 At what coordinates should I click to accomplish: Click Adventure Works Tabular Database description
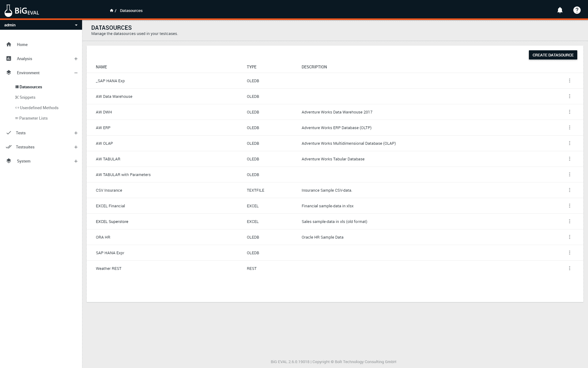333,159
